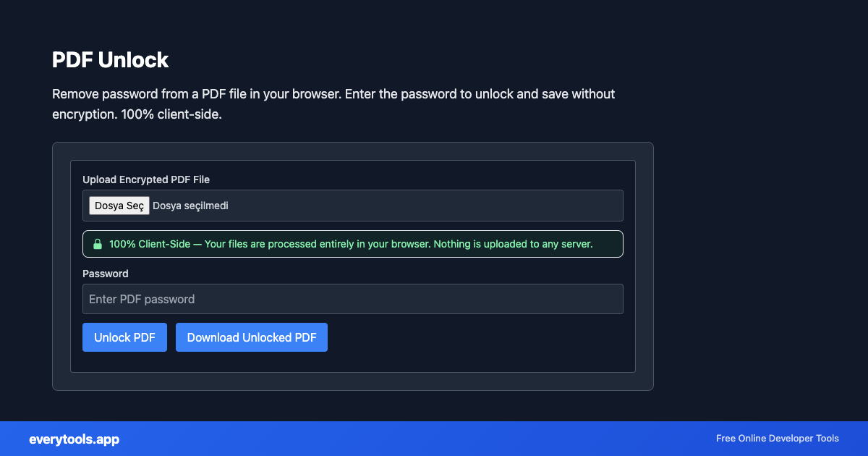Open the everytools.app home link in the footer
Image resolution: width=868 pixels, height=456 pixels.
[x=74, y=439]
